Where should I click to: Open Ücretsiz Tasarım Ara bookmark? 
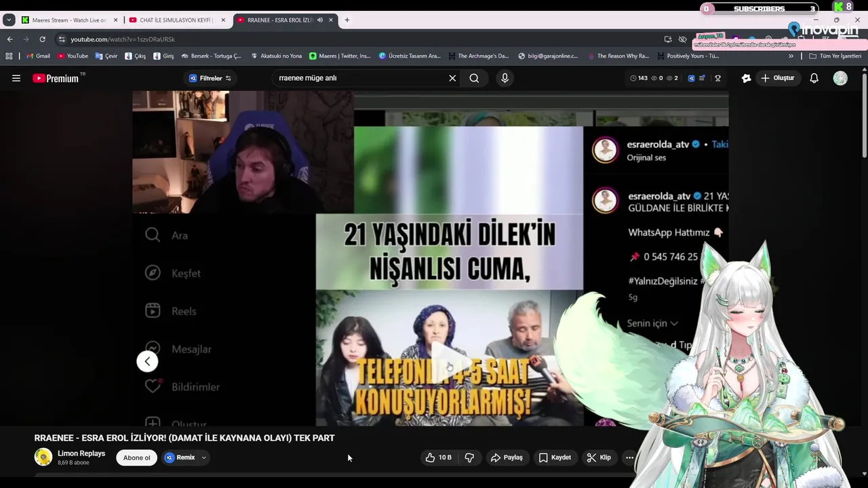click(x=410, y=56)
